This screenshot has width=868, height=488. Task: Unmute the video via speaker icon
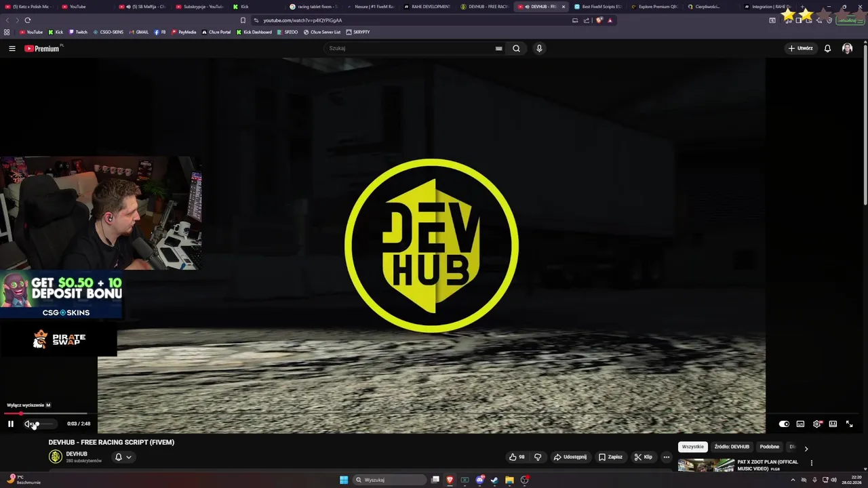pyautogui.click(x=28, y=424)
